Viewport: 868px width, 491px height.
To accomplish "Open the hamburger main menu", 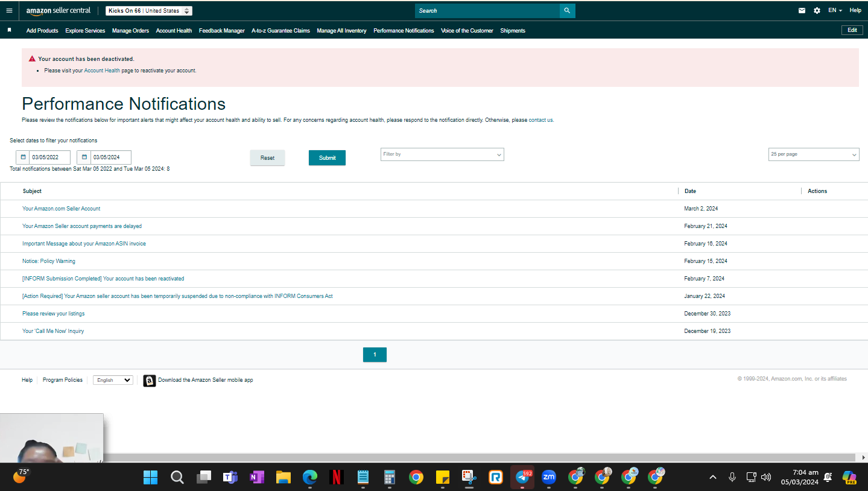I will point(9,10).
